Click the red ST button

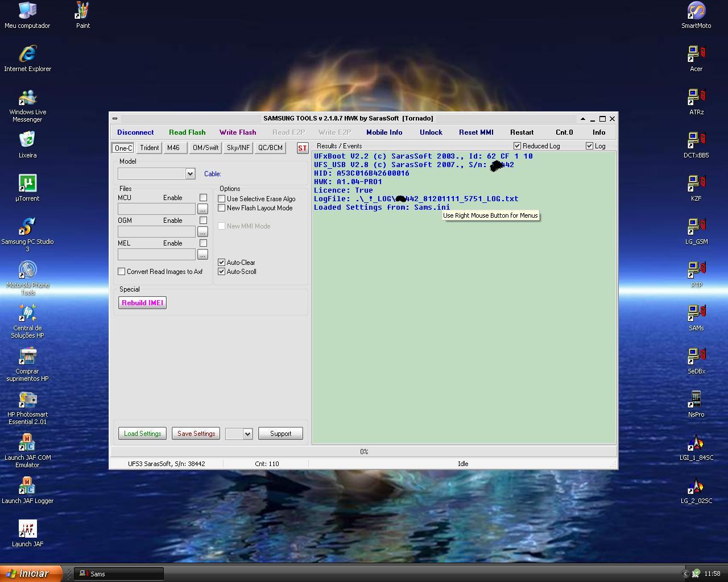(303, 148)
